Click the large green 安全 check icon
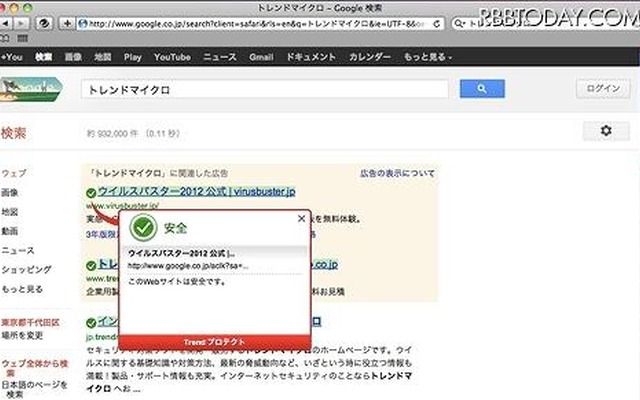Screen dimensions: 640x400 click(x=143, y=228)
